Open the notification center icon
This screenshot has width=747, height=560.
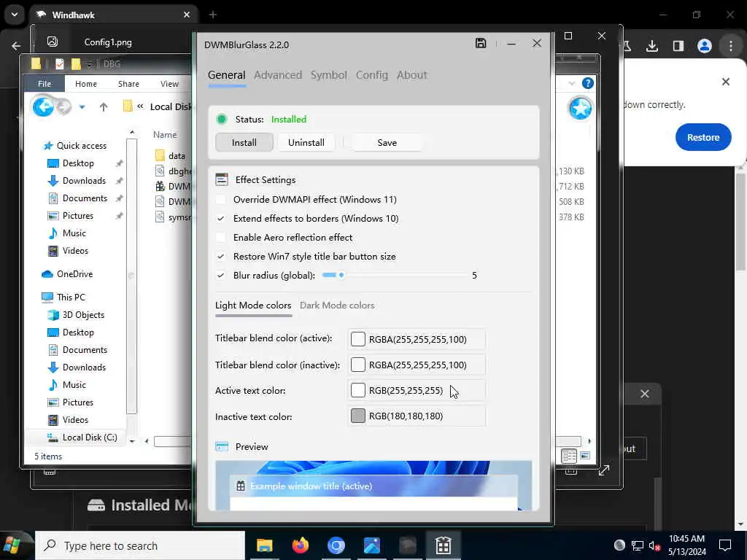pyautogui.click(x=725, y=545)
